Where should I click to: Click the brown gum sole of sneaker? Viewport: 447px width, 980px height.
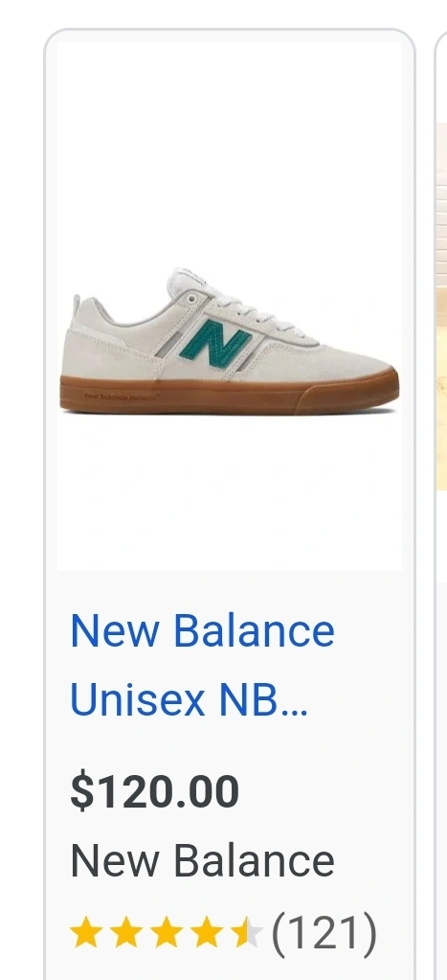229,394
